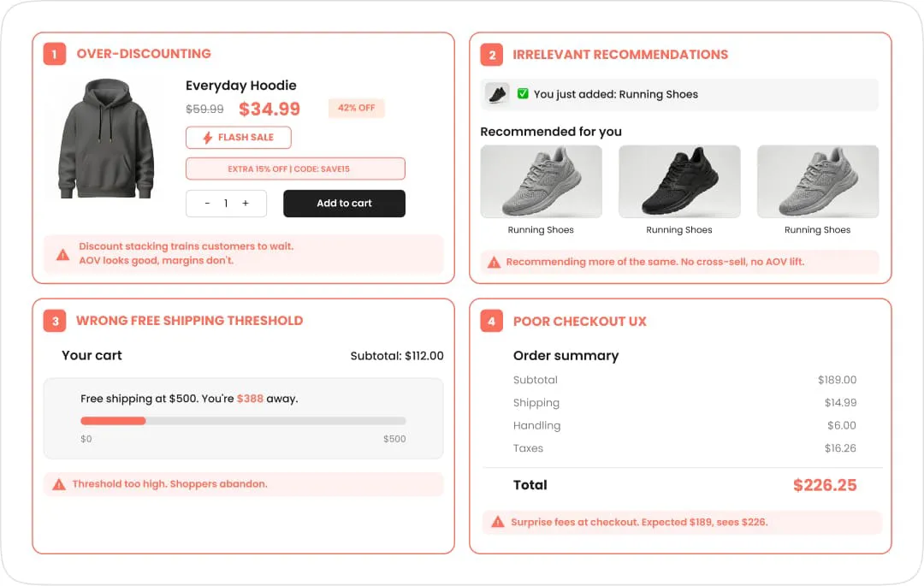Click the FLASH SALE badge button
Image resolution: width=924 pixels, height=586 pixels.
[x=239, y=137]
